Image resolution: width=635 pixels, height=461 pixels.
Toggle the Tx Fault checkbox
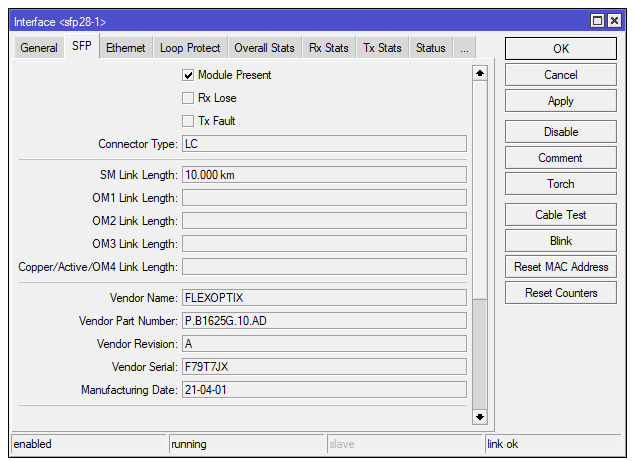click(x=188, y=121)
